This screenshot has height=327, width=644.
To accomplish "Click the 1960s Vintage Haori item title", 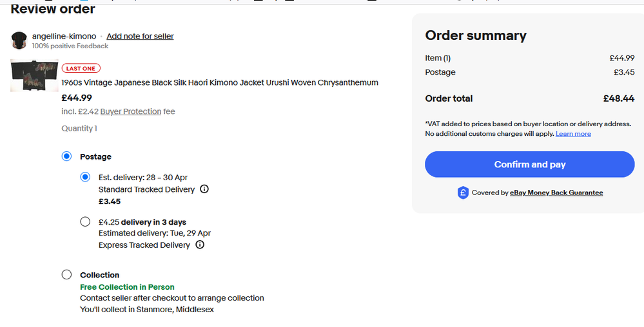I will point(219,82).
